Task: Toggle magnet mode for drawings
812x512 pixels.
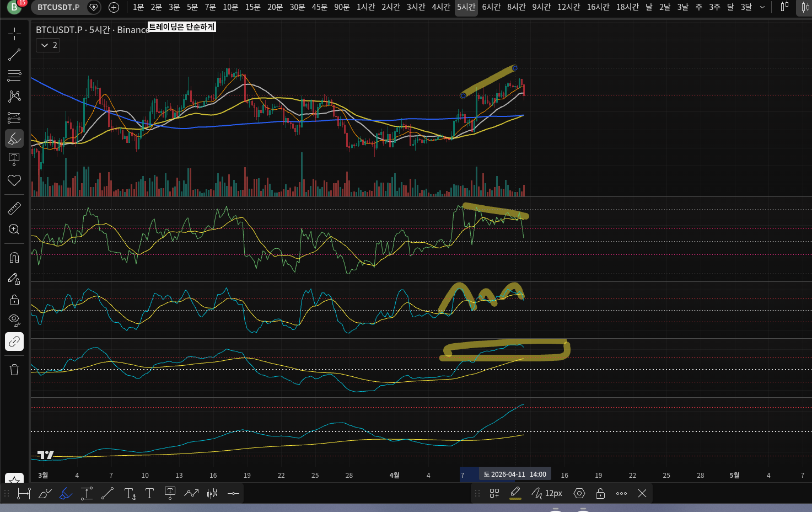Action: click(14, 258)
